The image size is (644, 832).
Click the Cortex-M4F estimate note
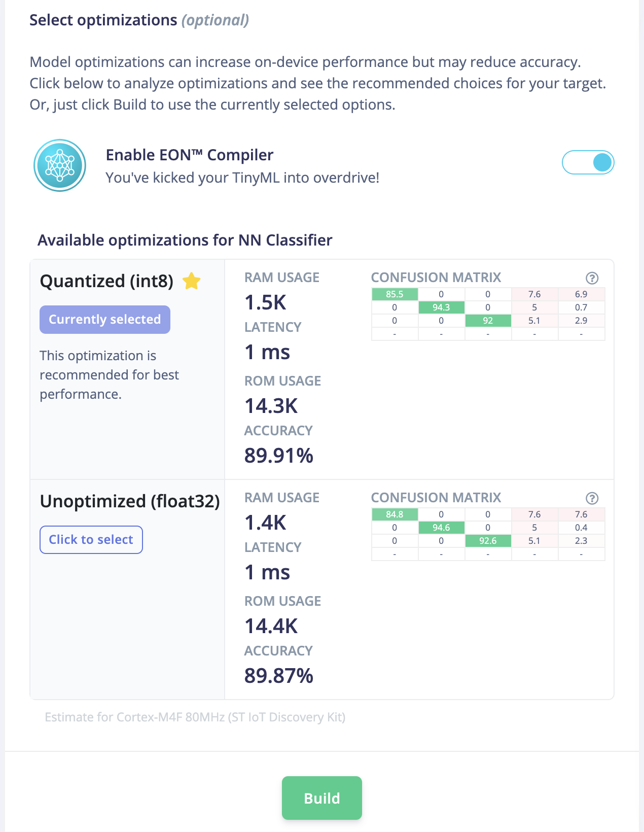[195, 717]
